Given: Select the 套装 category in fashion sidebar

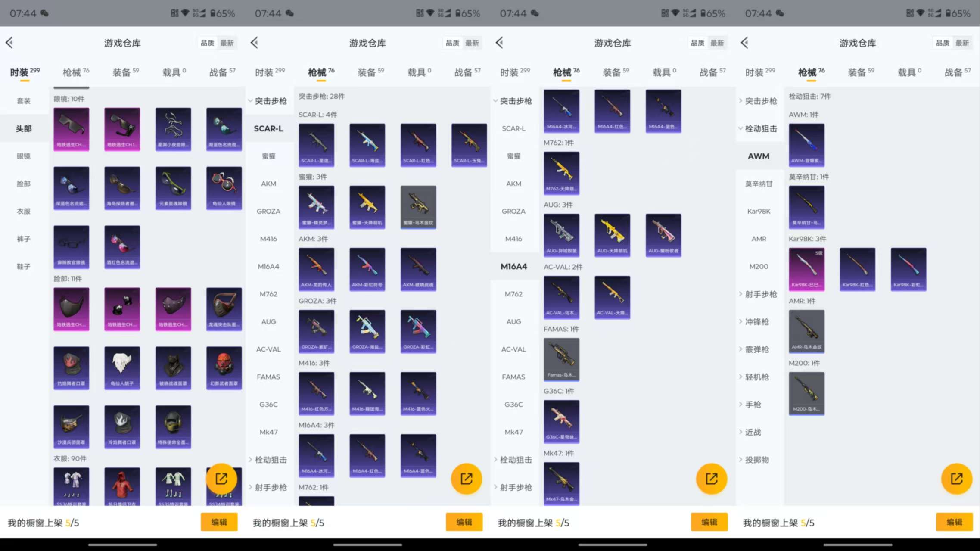Looking at the screenshot, I should click(x=24, y=101).
